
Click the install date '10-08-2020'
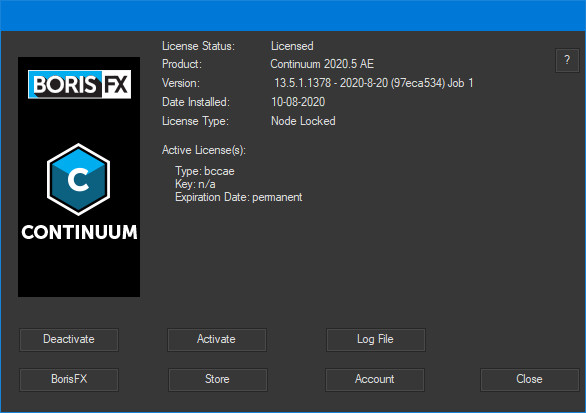pyautogui.click(x=298, y=102)
